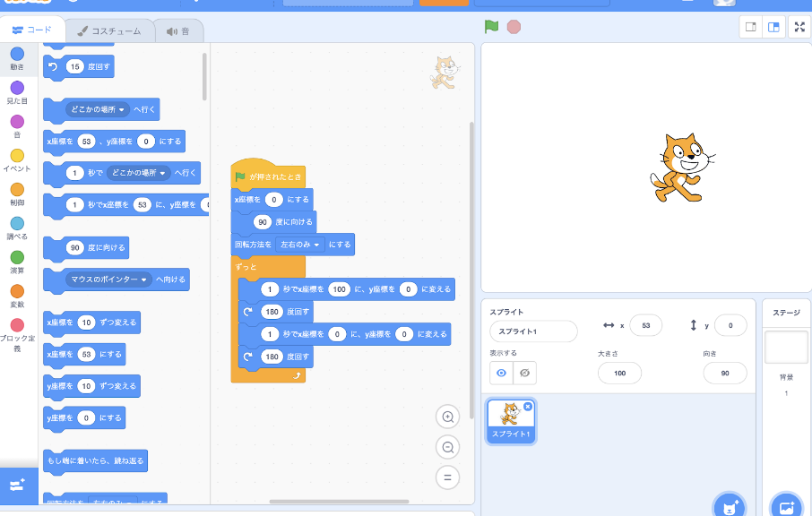Reset workspace zoom to default

tap(448, 477)
